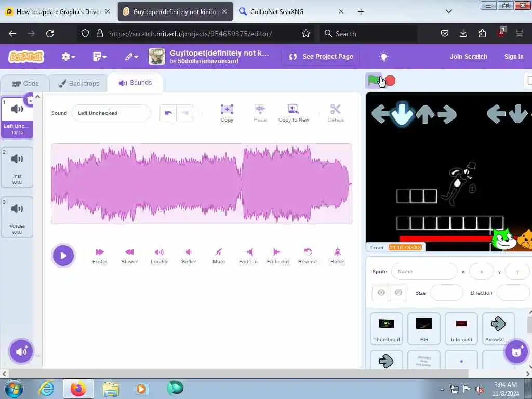The height and width of the screenshot is (399, 532).
Task: Apply Fade in effect
Action: pos(248,256)
